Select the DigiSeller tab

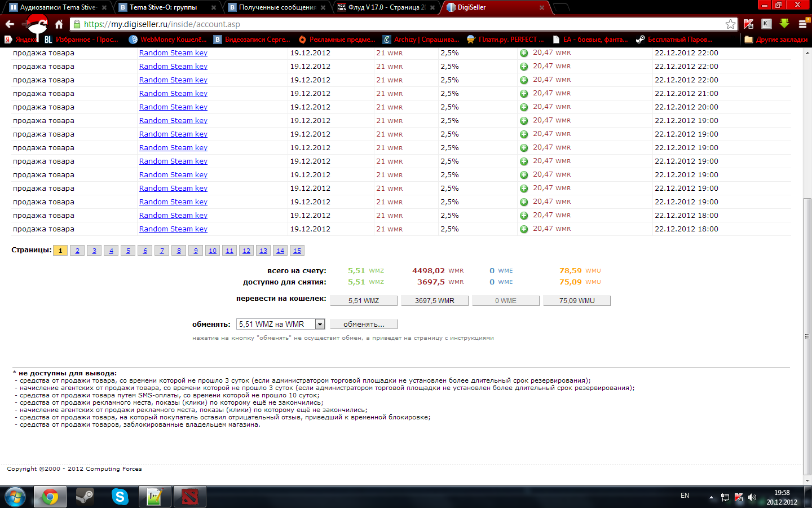496,7
